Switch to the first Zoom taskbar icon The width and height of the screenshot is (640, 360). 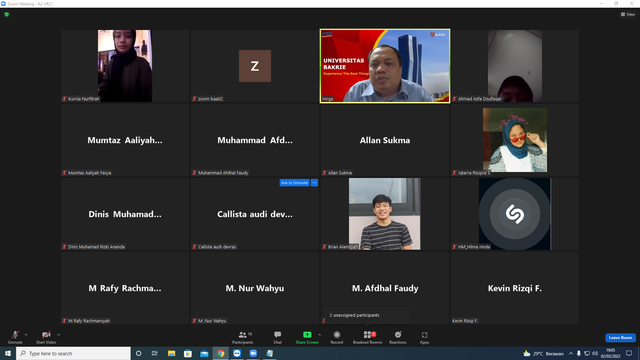coord(237,353)
